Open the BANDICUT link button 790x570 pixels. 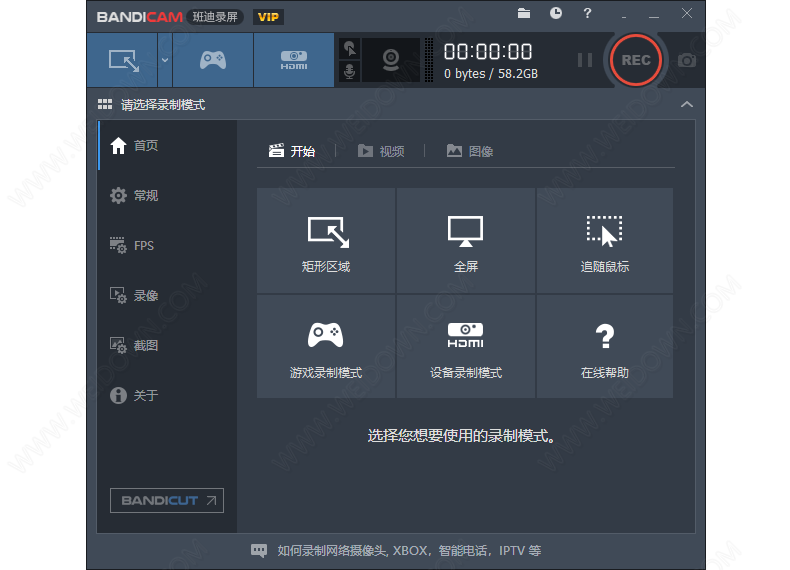click(167, 500)
